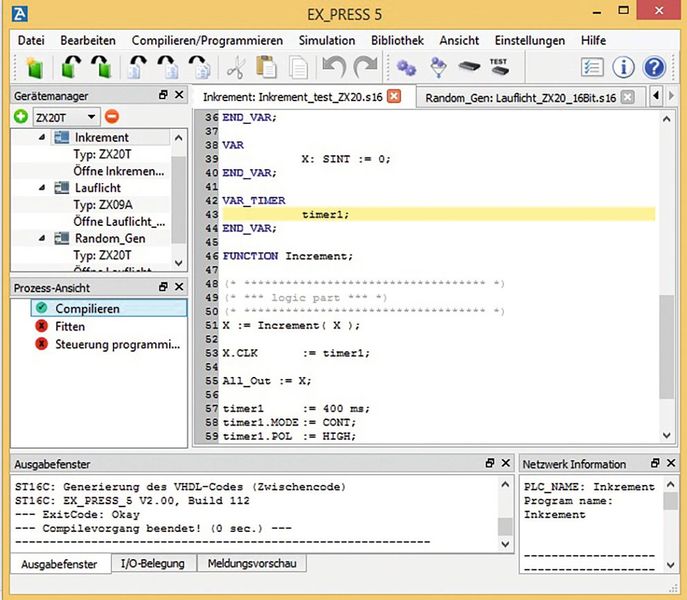Open the Ansicht menu
The width and height of the screenshot is (687, 600).
coord(459,40)
